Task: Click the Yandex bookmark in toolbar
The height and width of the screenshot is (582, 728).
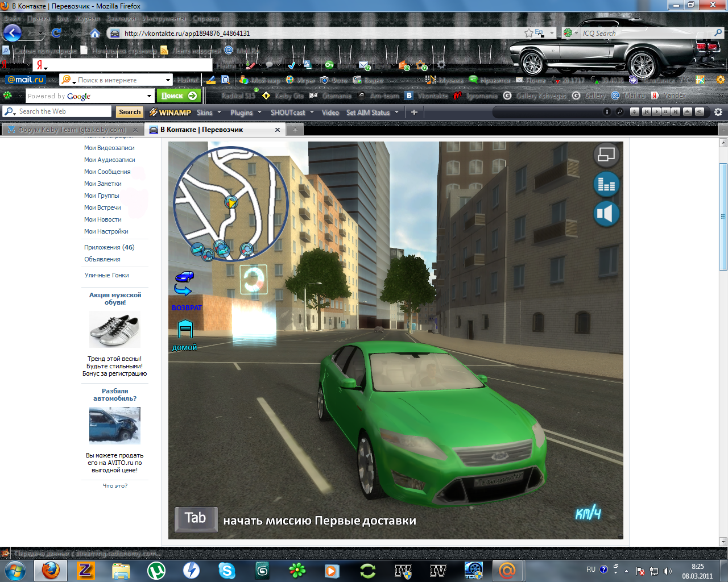Action: [x=669, y=95]
